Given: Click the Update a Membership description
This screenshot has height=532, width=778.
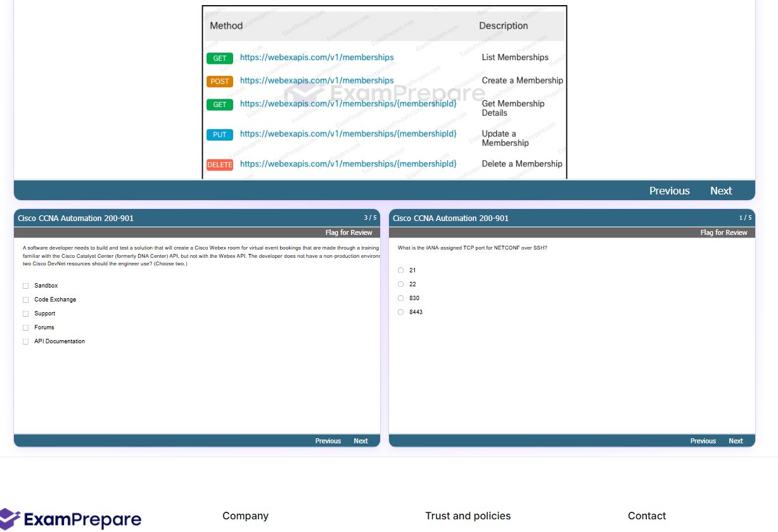Looking at the screenshot, I should (x=505, y=138).
